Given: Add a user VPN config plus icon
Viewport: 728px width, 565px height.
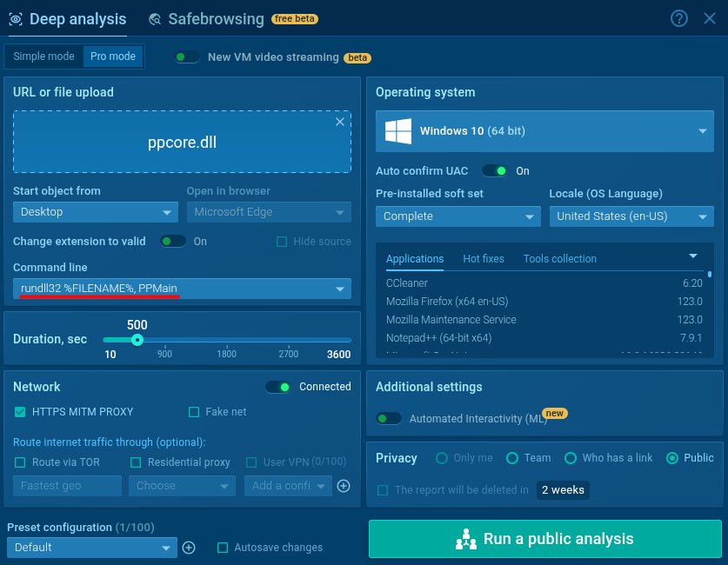Looking at the screenshot, I should point(344,486).
